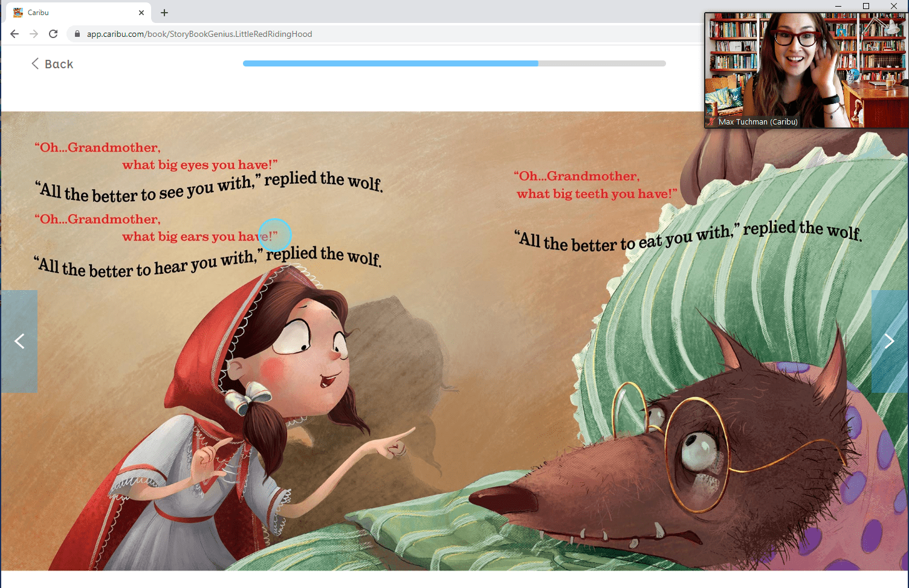
Task: Click the Caribu favicon on the tab
Action: (x=18, y=12)
